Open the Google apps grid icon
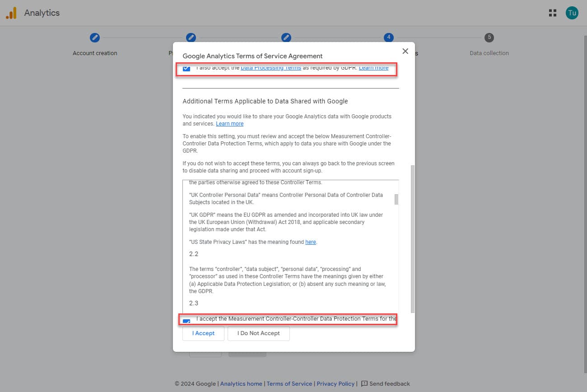The width and height of the screenshot is (587, 392). coord(552,13)
